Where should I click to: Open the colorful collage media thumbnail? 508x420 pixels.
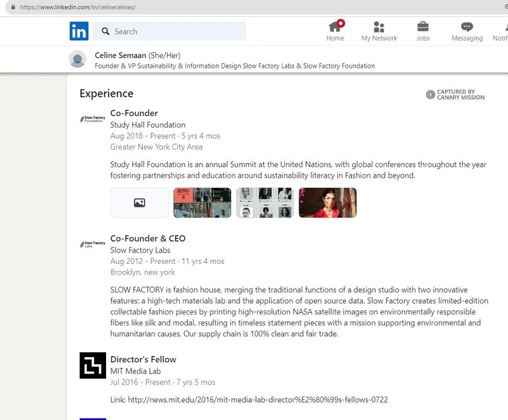point(202,202)
